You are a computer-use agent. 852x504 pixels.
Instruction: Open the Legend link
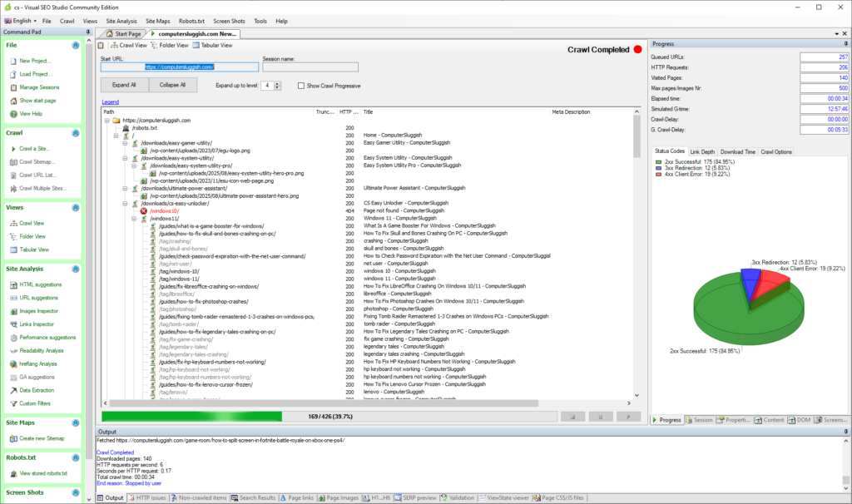point(111,102)
